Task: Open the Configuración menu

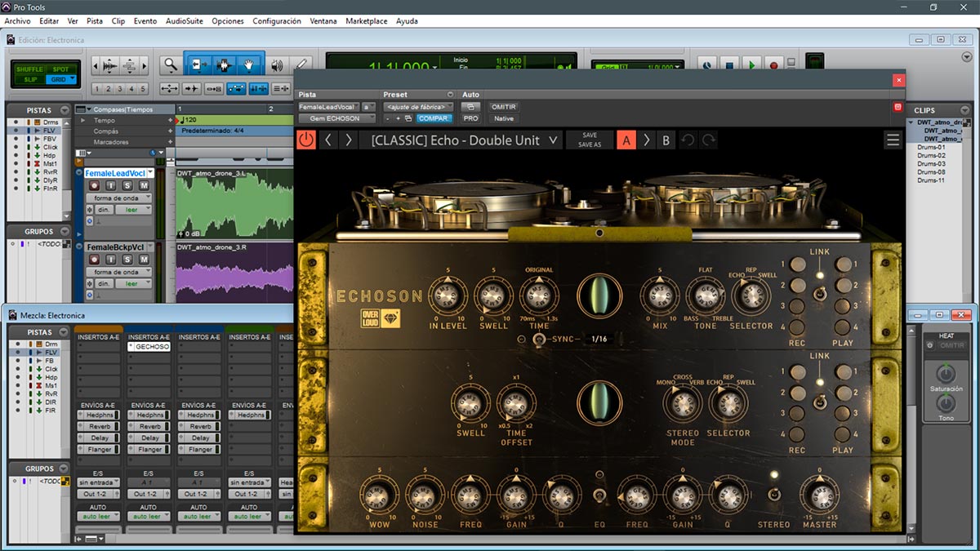Action: coord(277,21)
